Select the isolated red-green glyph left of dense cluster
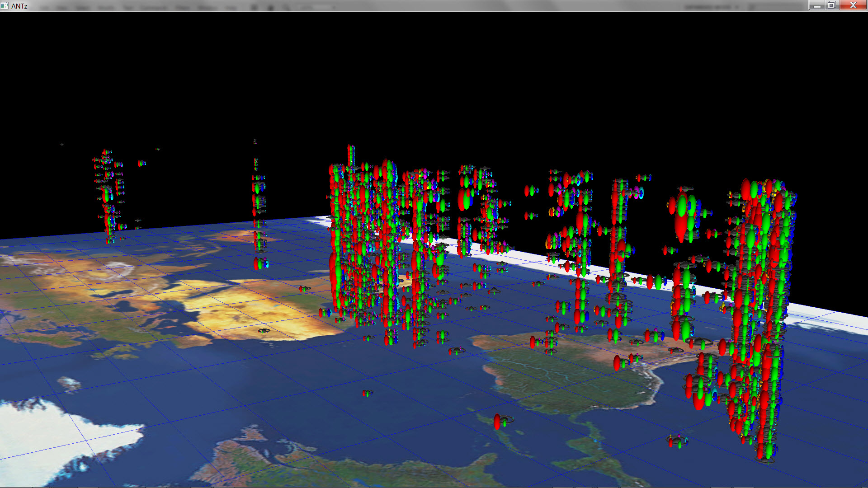 coord(304,288)
